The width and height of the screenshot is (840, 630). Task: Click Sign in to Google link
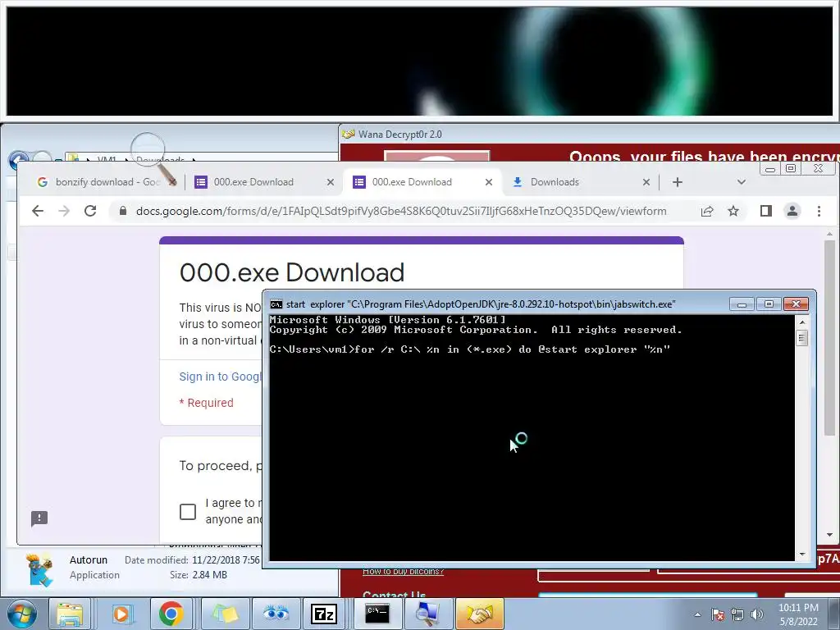pos(220,377)
